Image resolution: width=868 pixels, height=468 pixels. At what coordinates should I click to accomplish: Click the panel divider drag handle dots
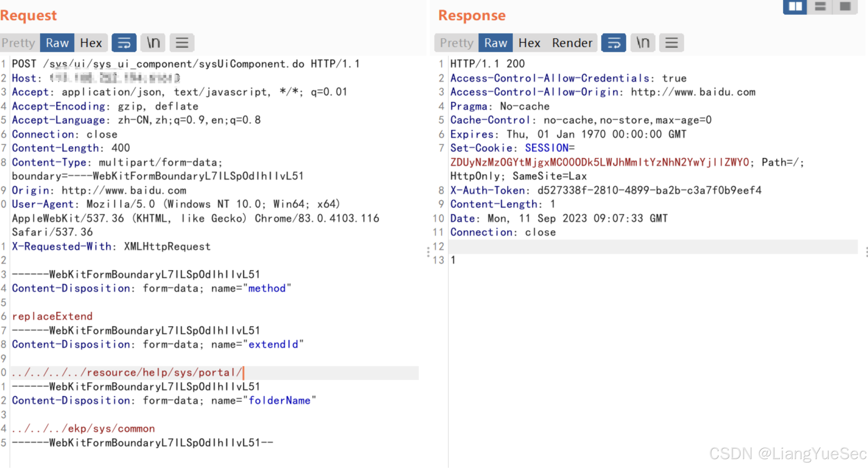(x=428, y=252)
